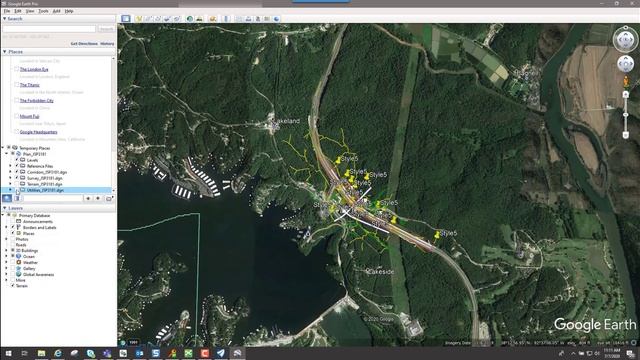Open the Add menu
Viewport: 640px width, 360px height.
(x=56, y=11)
